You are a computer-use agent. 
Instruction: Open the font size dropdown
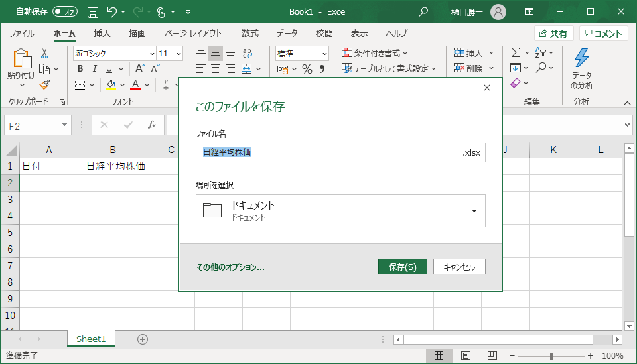click(178, 54)
